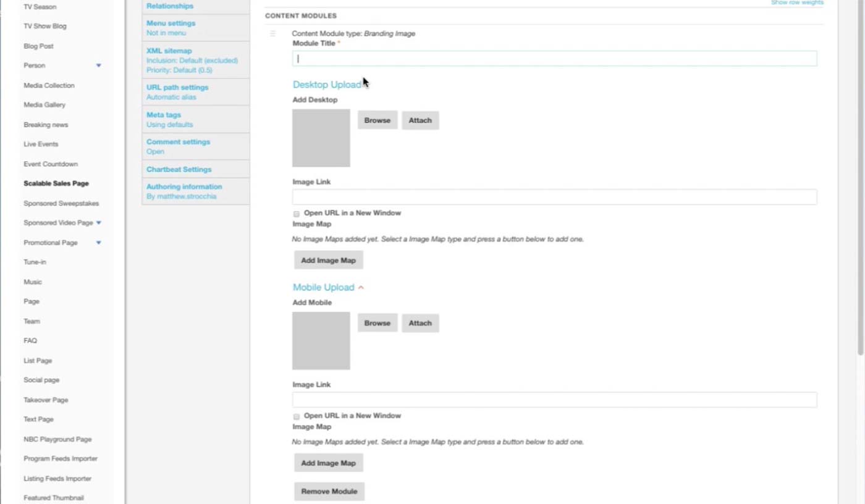
Task: Focus the Module Title text field
Action: click(554, 59)
